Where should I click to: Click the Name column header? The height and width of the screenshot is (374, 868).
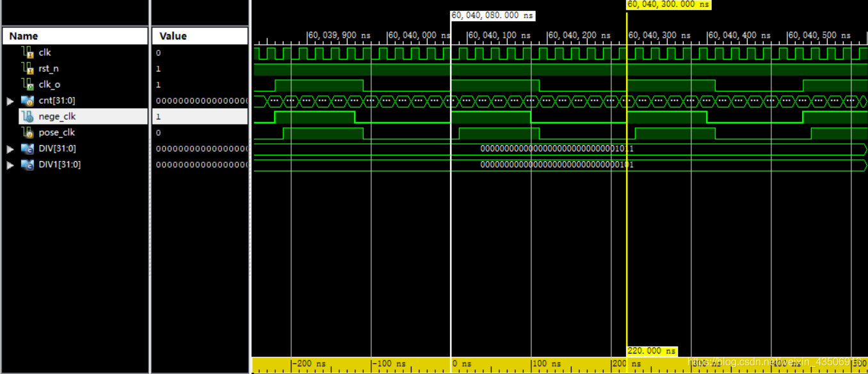(x=74, y=36)
